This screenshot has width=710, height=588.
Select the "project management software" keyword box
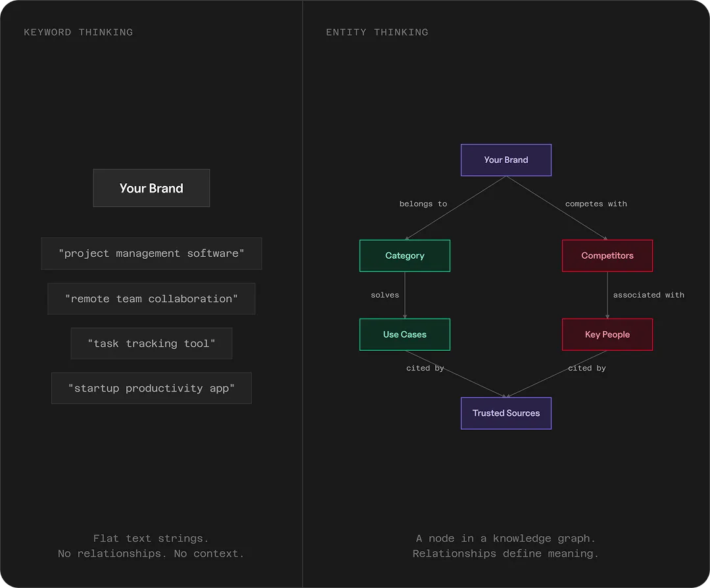[x=151, y=254]
